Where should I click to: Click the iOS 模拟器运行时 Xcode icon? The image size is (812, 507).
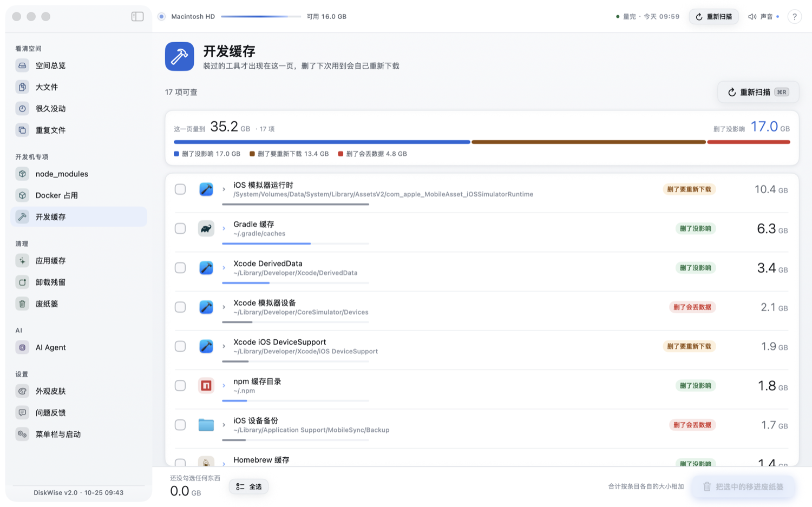point(206,189)
